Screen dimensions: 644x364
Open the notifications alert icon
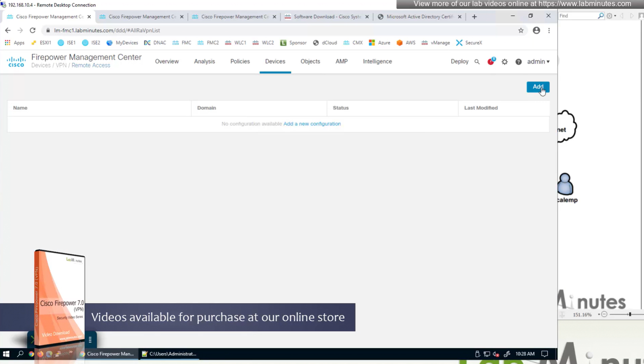pyautogui.click(x=491, y=62)
